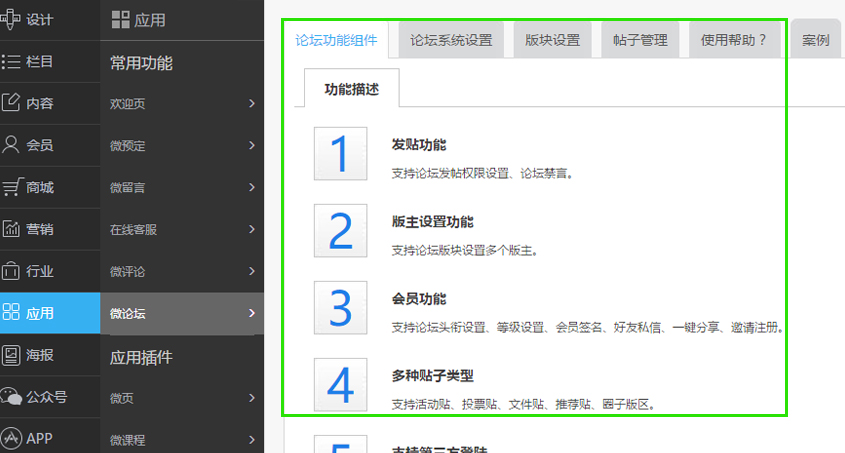The width and height of the screenshot is (845, 453).
Task: Open the 海报 poster icon
Action: coord(11,354)
